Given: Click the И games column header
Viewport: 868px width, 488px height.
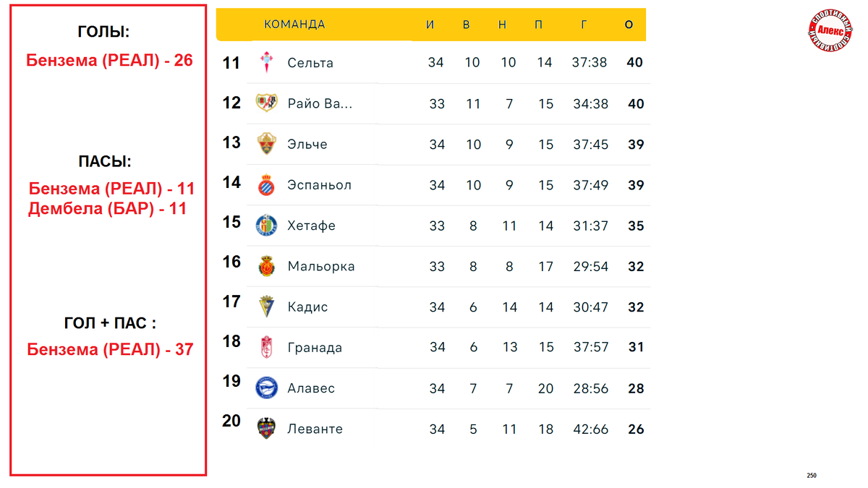Looking at the screenshot, I should point(430,25).
